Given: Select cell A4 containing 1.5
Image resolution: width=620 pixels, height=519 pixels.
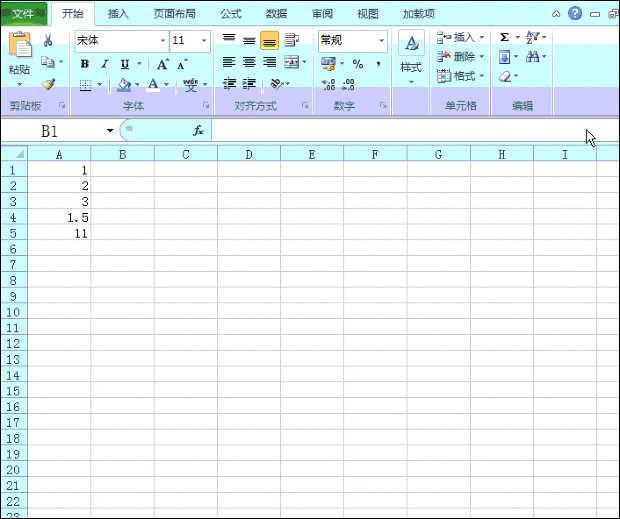Looking at the screenshot, I should (x=59, y=217).
